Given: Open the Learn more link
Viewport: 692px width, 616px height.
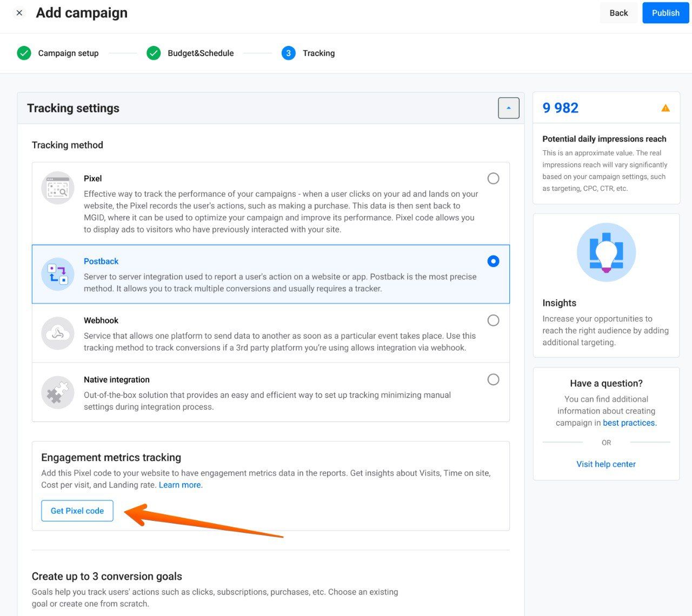Looking at the screenshot, I should pos(179,485).
